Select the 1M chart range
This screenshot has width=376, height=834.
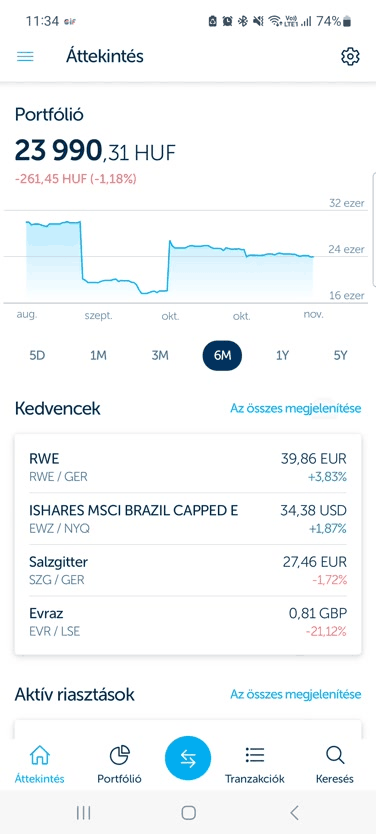click(98, 356)
